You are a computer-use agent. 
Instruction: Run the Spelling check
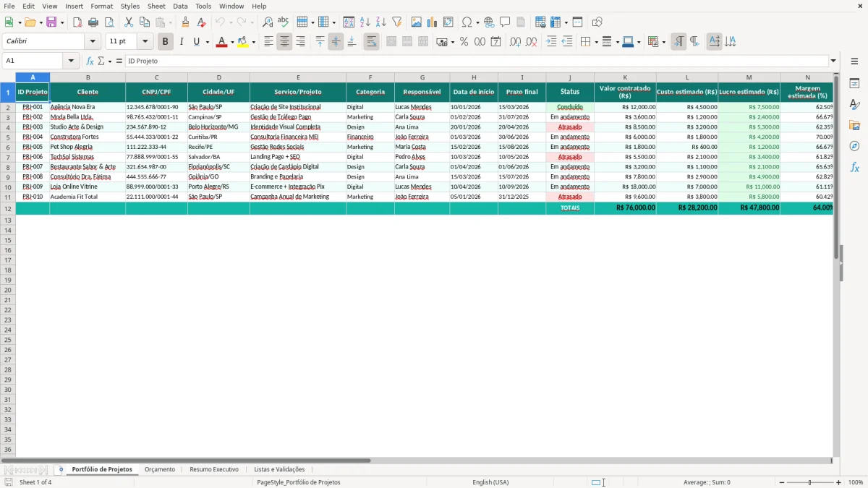coord(284,22)
